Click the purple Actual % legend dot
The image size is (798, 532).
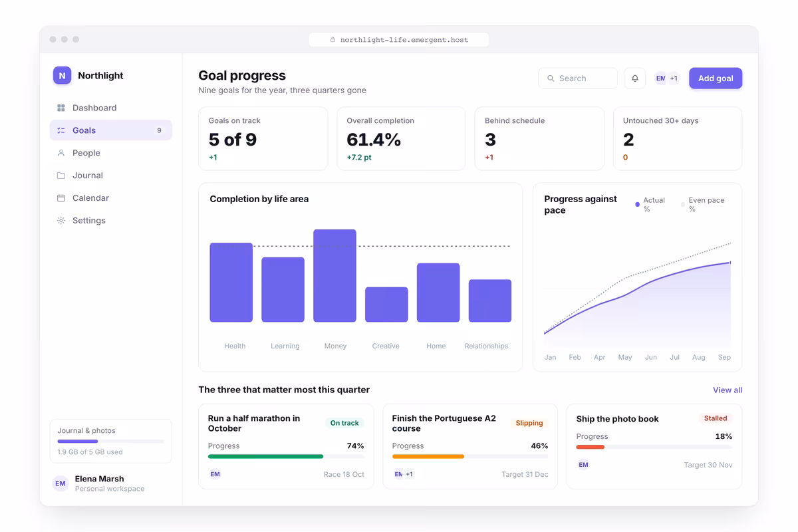pyautogui.click(x=637, y=204)
